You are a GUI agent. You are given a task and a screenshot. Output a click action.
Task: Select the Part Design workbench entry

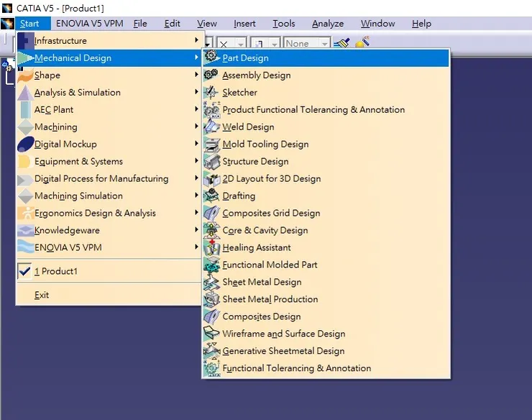point(326,58)
